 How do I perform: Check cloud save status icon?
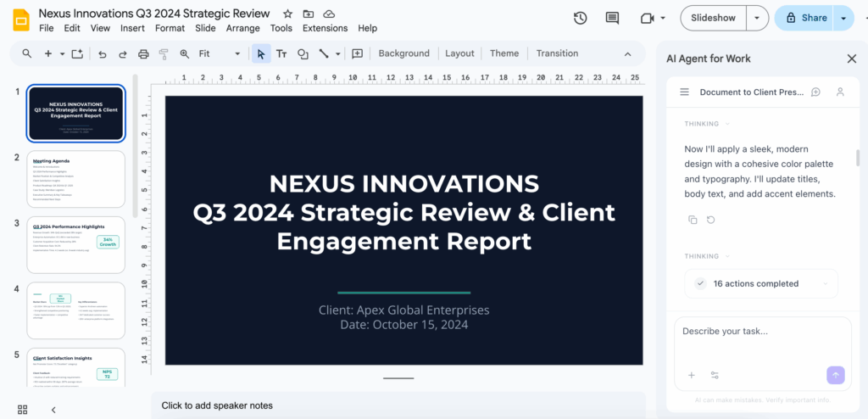click(x=329, y=14)
